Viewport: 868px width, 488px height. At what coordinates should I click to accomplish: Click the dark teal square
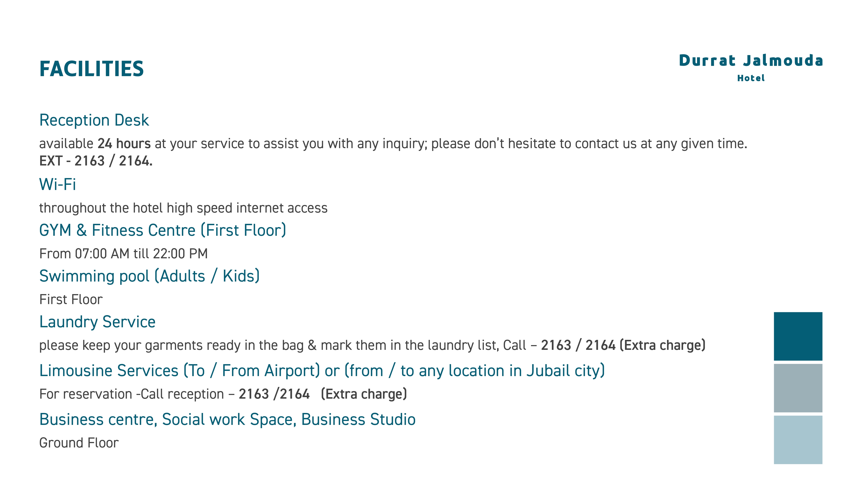click(798, 336)
